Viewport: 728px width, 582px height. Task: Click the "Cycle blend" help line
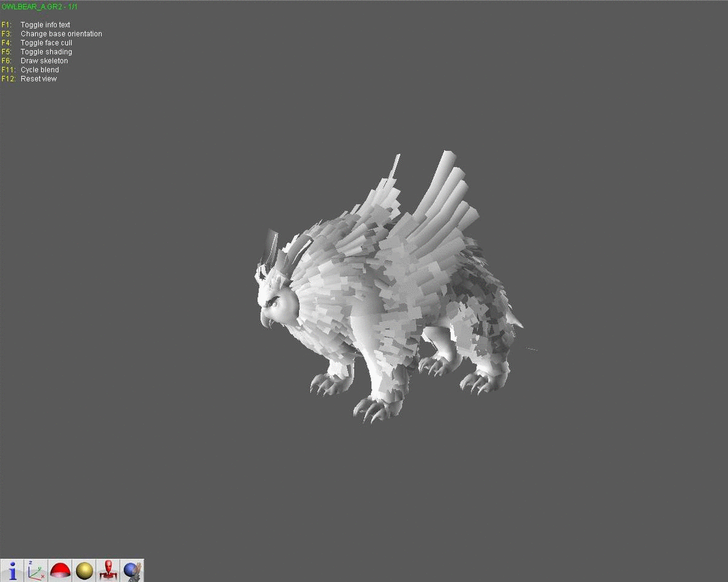[x=30, y=70]
